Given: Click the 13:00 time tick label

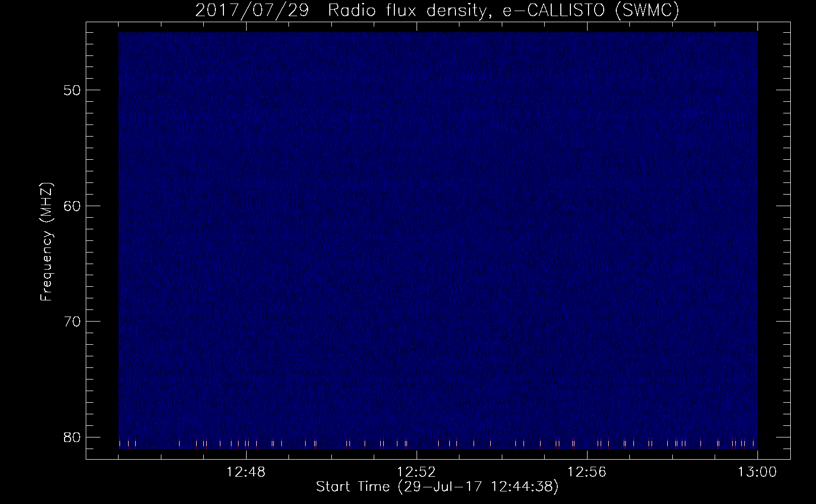Looking at the screenshot, I should click(757, 473).
